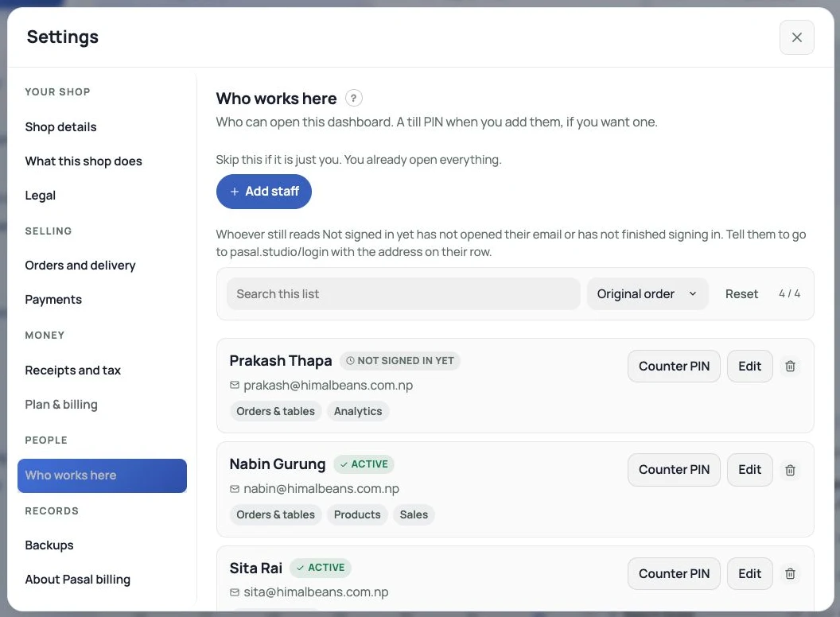This screenshot has height=617, width=840.
Task: Click the email nabin@himalbeans.com.np
Action: click(321, 488)
